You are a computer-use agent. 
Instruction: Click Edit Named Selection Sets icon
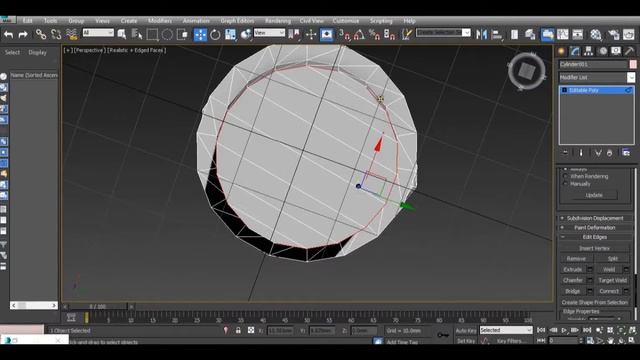coord(407,35)
